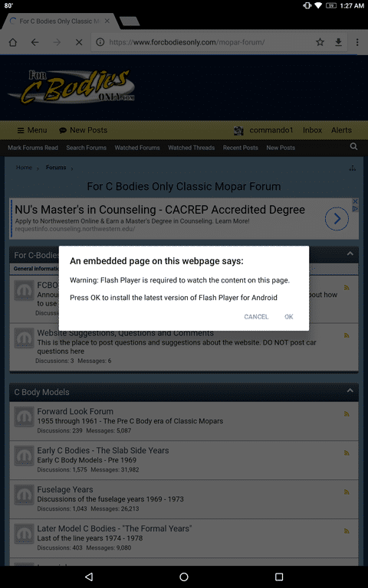Open Recent Posts
Screen dimensions: 368x588
[x=240, y=148]
